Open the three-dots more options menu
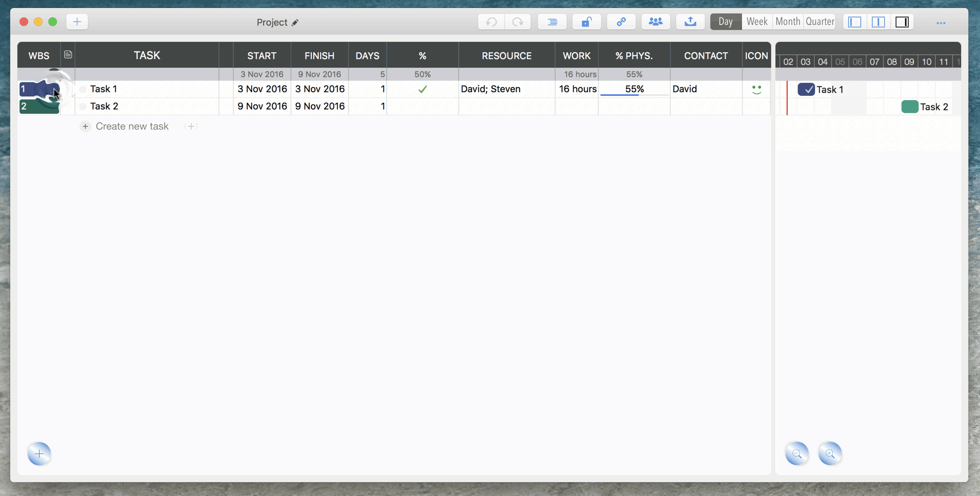This screenshot has height=496, width=980. click(x=941, y=23)
